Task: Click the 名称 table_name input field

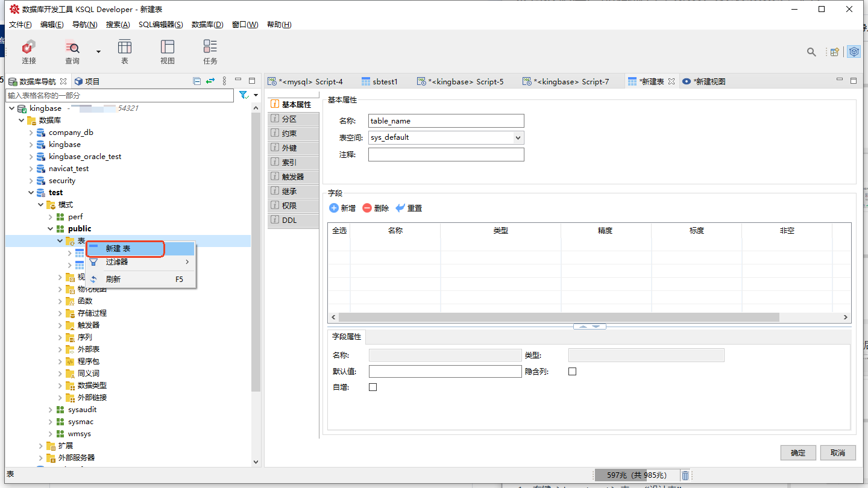Action: 446,121
